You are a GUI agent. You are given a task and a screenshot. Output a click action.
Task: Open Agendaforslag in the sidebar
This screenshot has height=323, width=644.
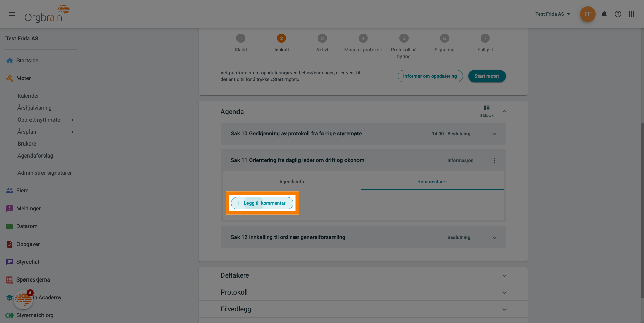[35, 156]
